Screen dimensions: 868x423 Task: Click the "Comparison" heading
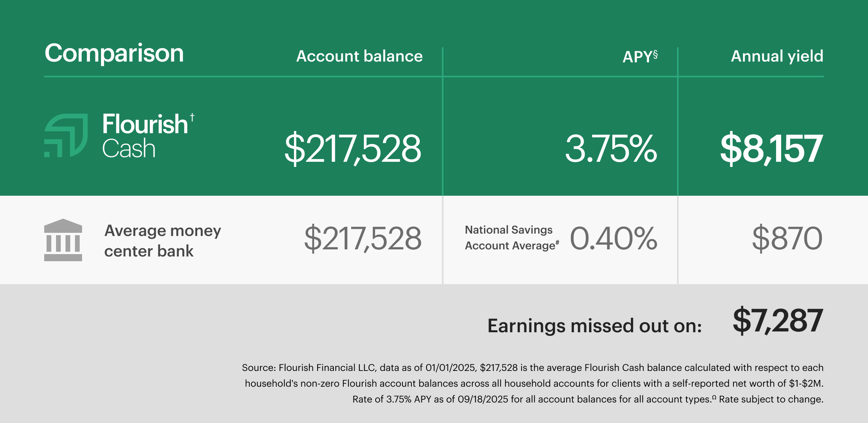[x=114, y=53]
